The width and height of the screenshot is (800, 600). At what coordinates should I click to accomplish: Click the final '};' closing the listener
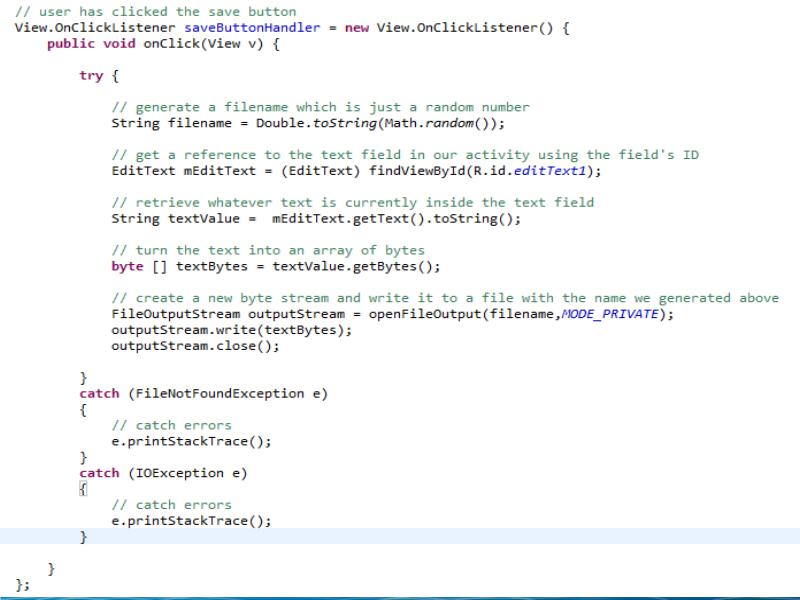coord(22,585)
